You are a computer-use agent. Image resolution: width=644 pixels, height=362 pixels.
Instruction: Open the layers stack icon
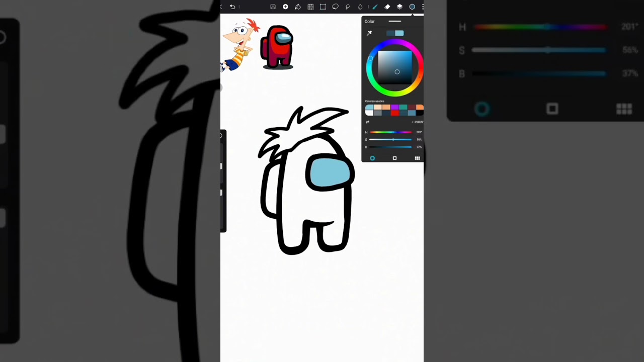pos(399,7)
